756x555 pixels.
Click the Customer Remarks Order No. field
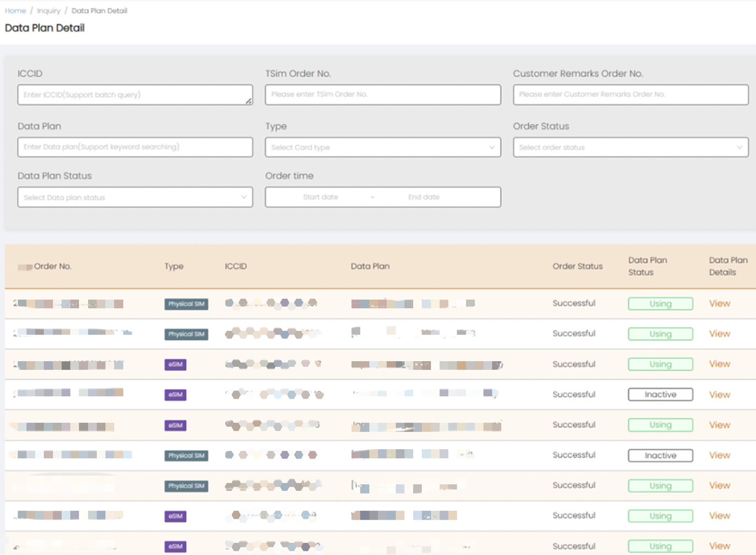630,95
